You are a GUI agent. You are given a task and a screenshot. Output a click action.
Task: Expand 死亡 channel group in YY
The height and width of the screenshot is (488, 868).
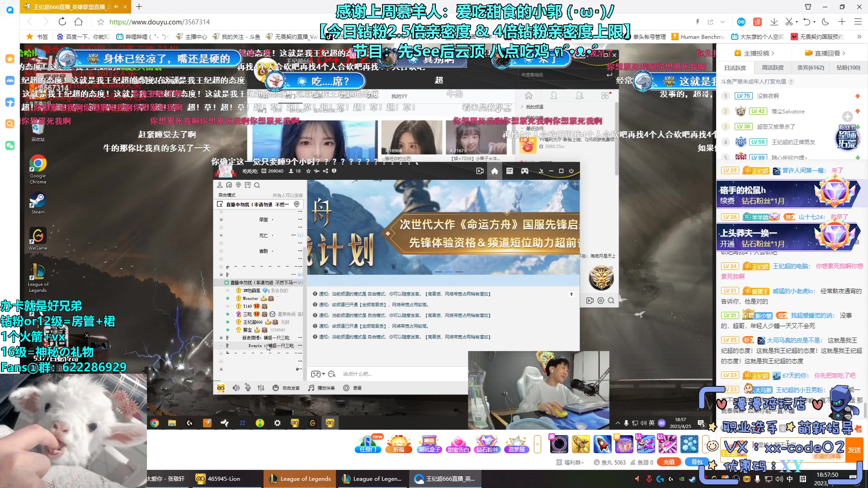point(221,235)
